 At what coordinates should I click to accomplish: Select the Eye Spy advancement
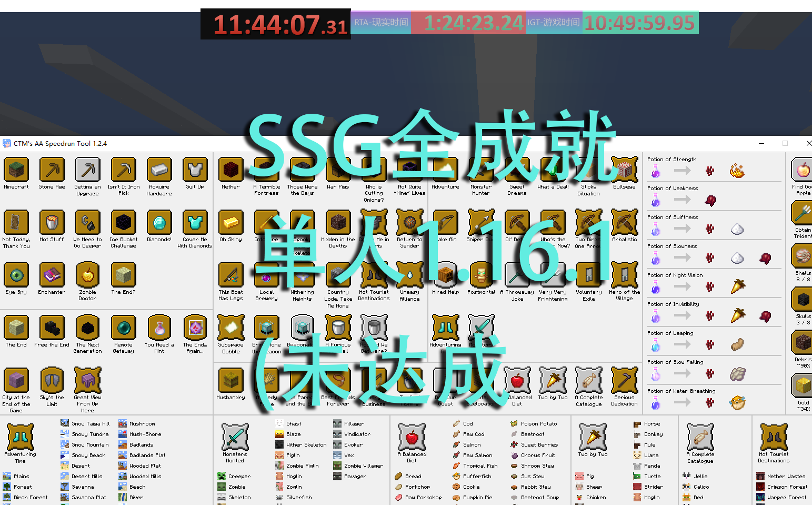coord(16,276)
